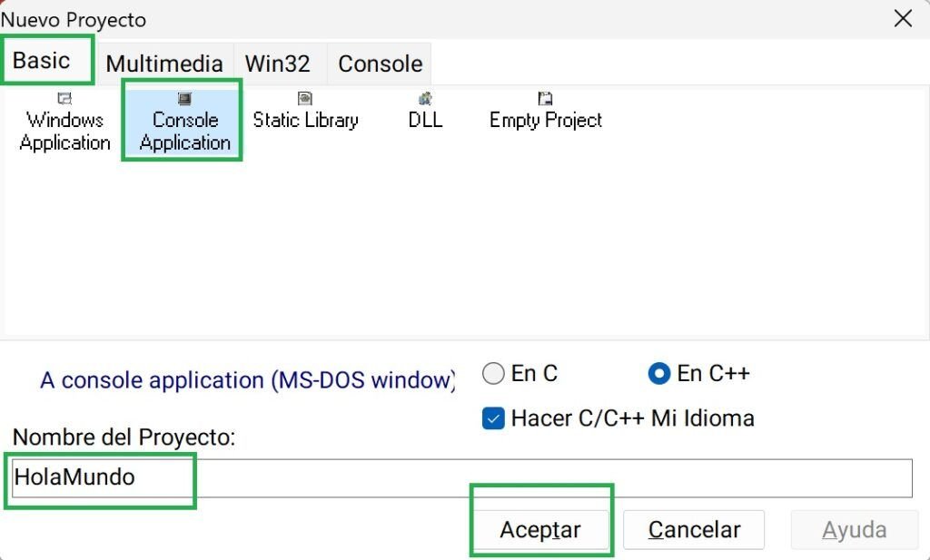Confirm with the Aceptar button
The image size is (930, 560).
[x=540, y=529]
